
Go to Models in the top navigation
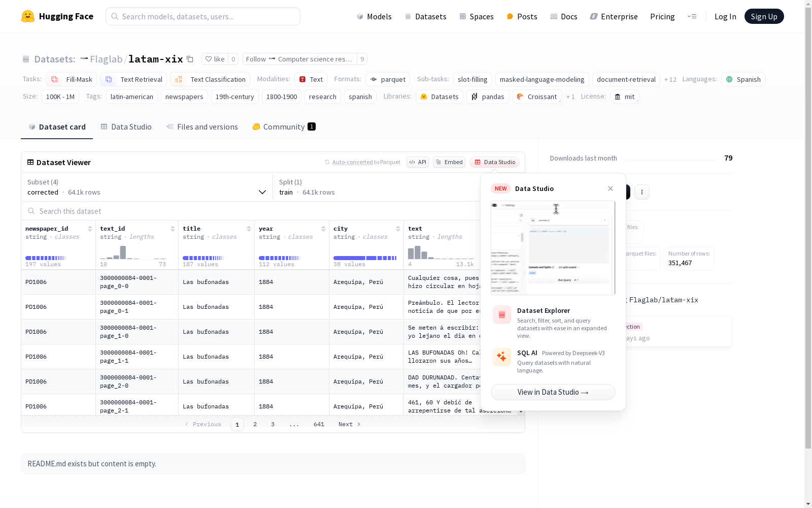click(374, 16)
